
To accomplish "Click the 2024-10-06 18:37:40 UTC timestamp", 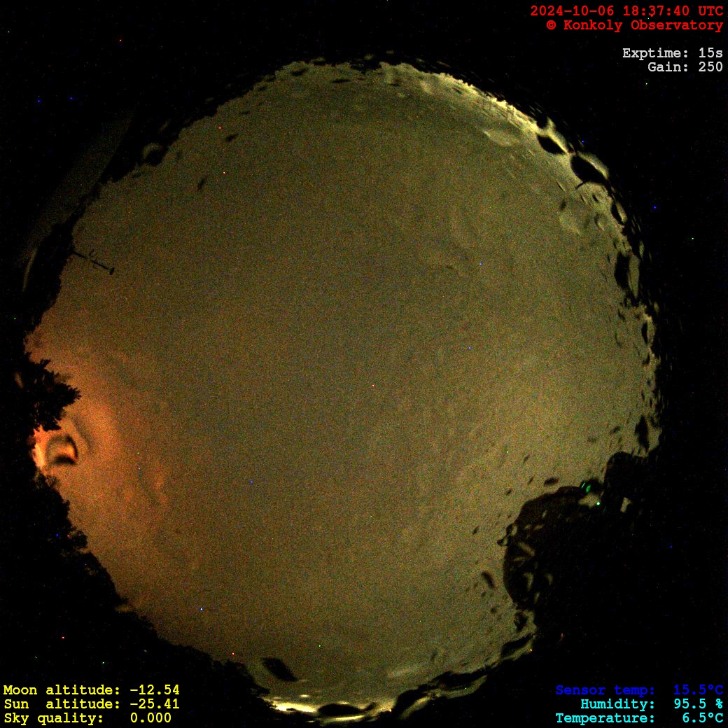I will click(x=626, y=11).
